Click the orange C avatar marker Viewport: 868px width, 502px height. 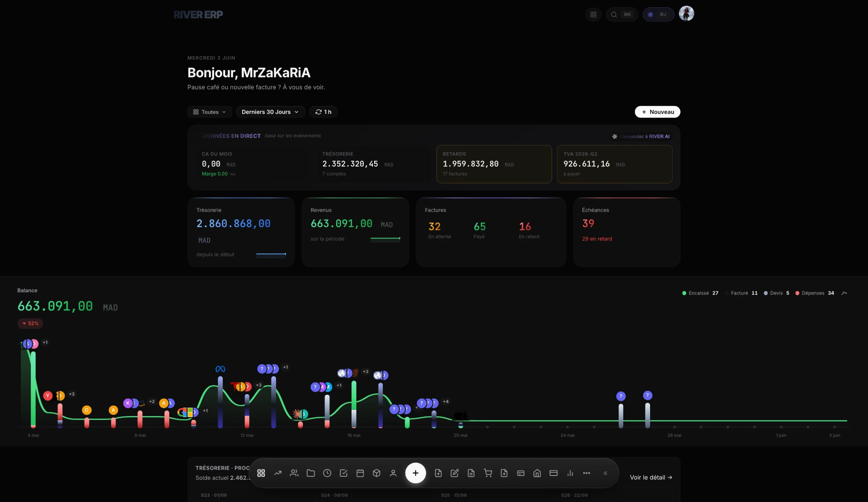[87, 410]
